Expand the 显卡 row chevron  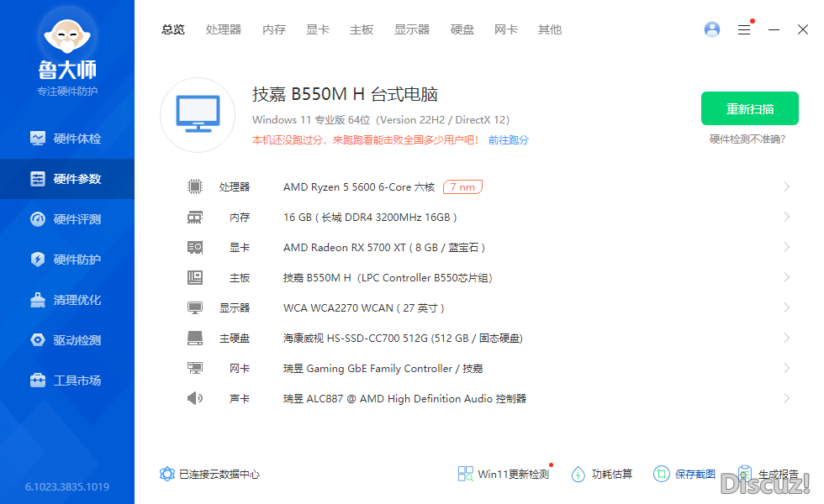pos(787,247)
